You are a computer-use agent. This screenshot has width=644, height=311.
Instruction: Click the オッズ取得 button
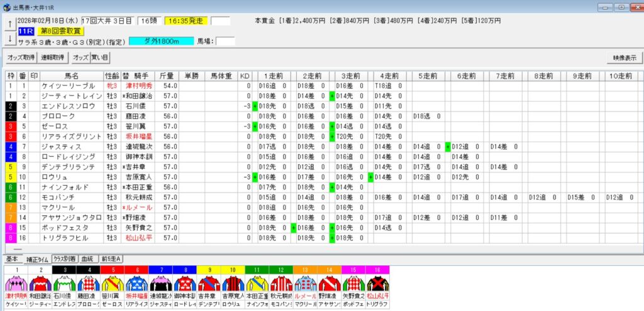click(21, 58)
